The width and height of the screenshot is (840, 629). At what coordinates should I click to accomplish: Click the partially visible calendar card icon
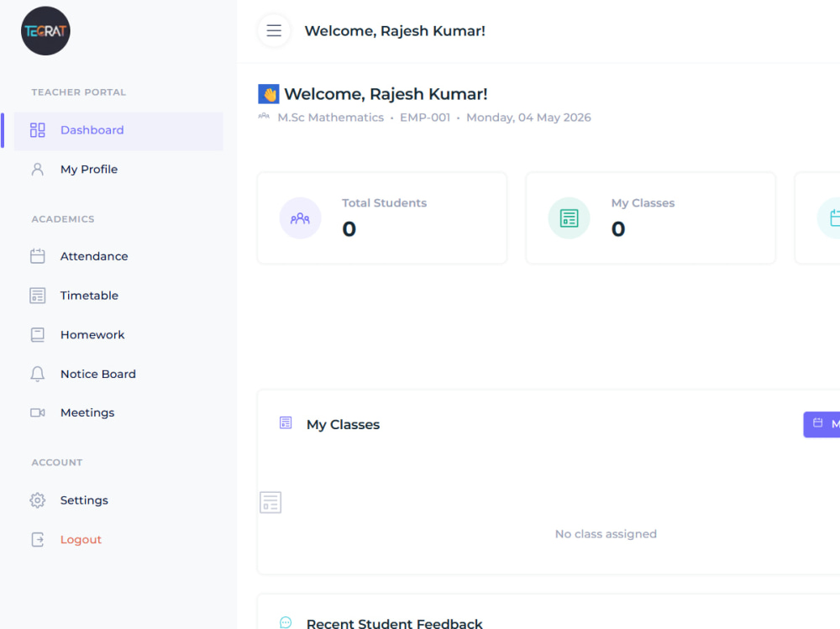[x=829, y=218]
